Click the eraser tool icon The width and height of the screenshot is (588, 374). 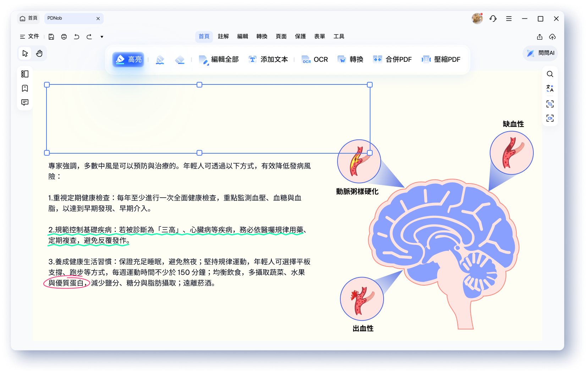180,60
